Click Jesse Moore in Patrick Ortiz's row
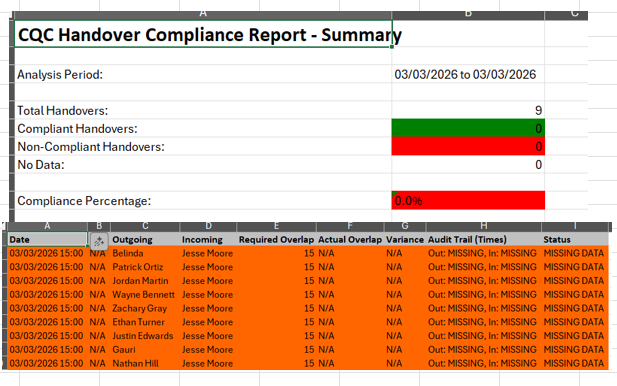 click(209, 267)
